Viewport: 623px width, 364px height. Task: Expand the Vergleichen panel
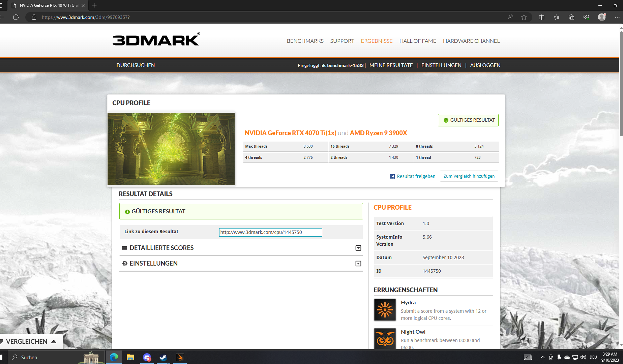(x=31, y=341)
